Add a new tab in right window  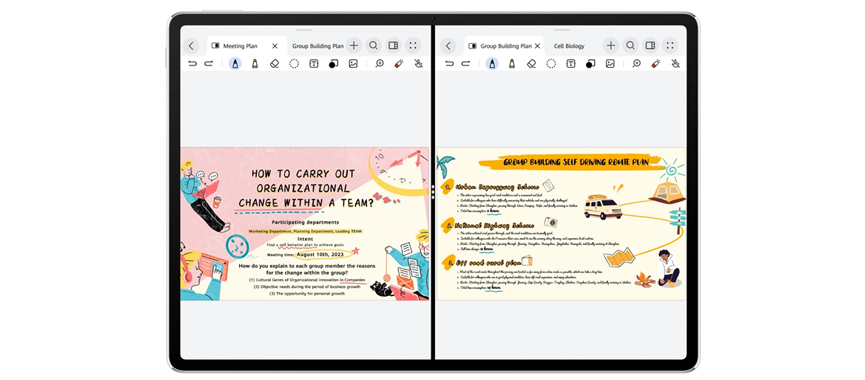[x=611, y=45]
